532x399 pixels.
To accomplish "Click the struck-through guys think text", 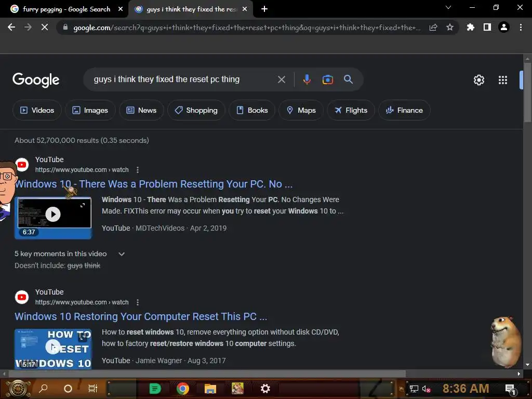I will [x=84, y=265].
